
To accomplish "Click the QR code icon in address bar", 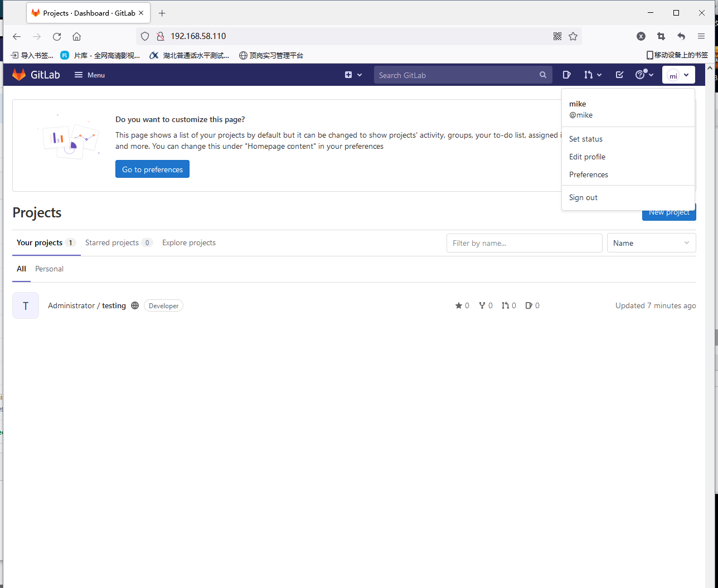I will 557,36.
